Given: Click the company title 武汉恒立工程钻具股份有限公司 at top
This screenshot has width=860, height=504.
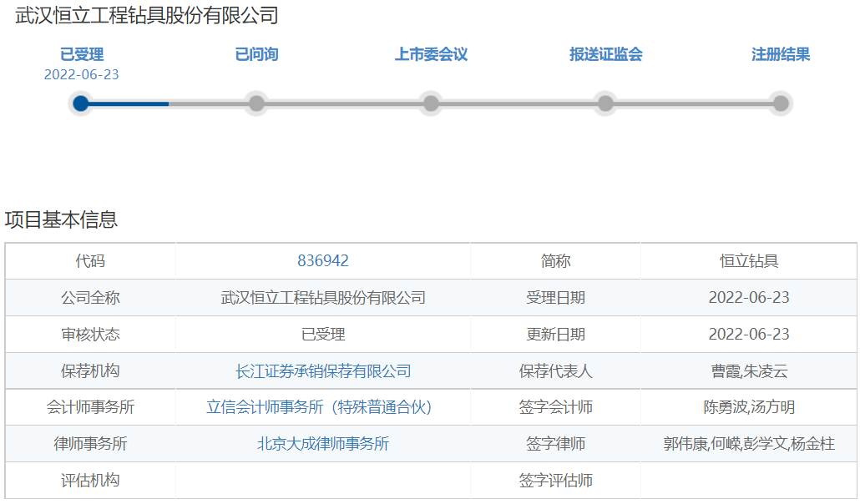Looking at the screenshot, I should [x=146, y=15].
